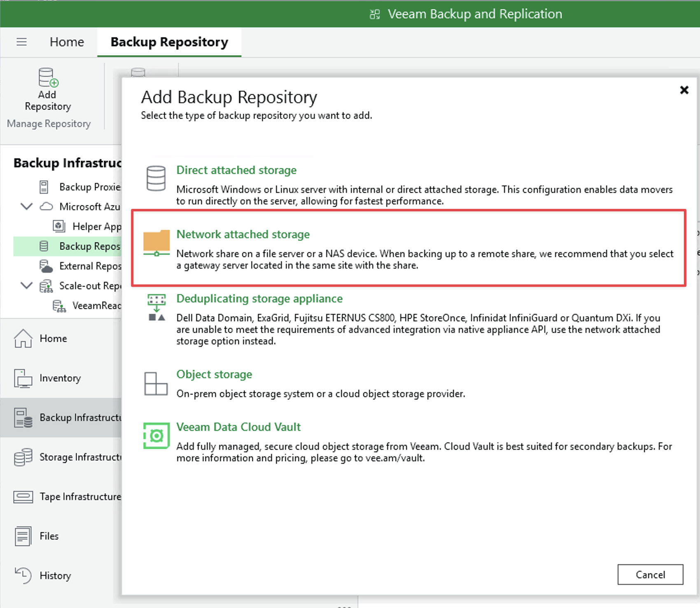Select Backup Proxies in the tree
The image size is (700, 608).
[89, 187]
